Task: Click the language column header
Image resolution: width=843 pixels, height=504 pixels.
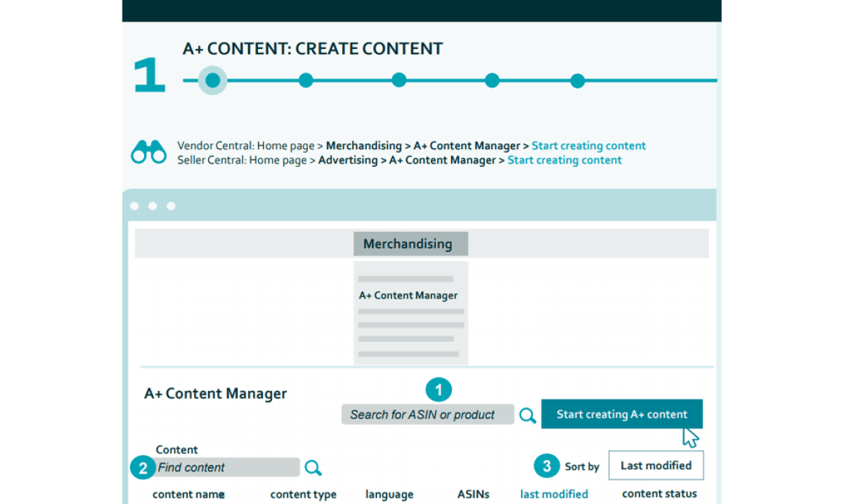Action: [389, 495]
